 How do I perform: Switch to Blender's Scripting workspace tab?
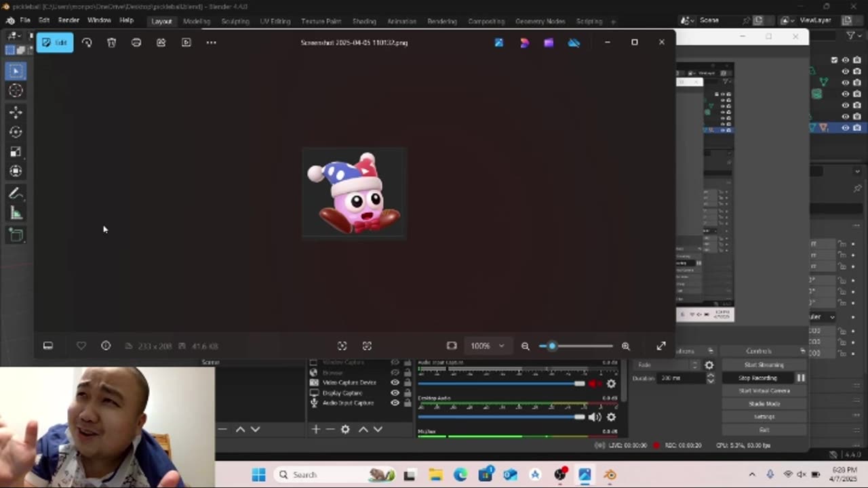tap(589, 21)
